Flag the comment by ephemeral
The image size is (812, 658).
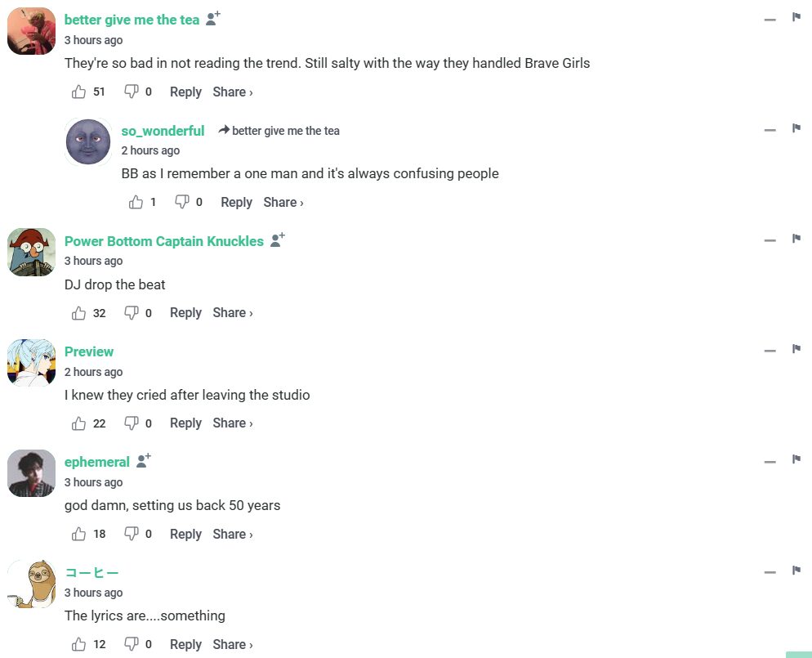point(796,459)
